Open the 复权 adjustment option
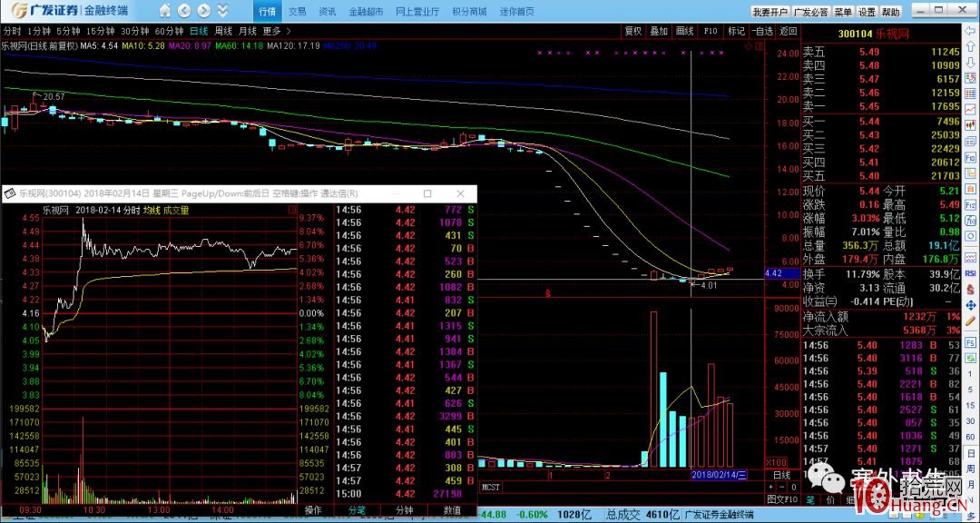 tap(633, 31)
